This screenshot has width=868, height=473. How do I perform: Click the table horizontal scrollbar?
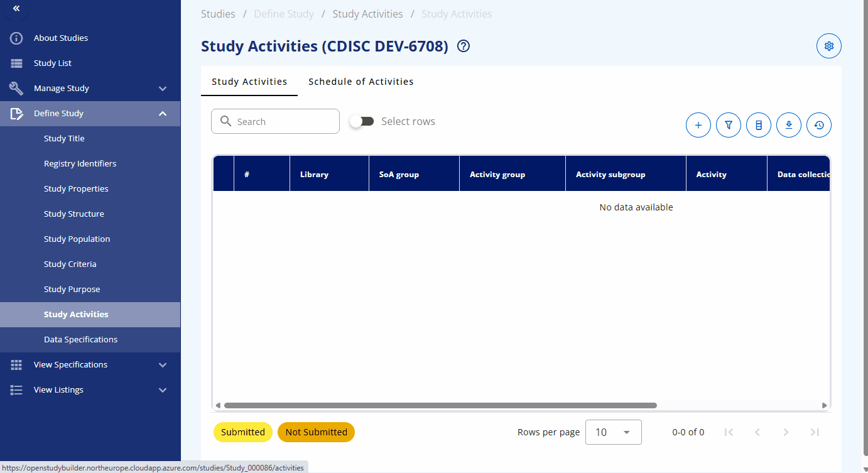coord(440,406)
